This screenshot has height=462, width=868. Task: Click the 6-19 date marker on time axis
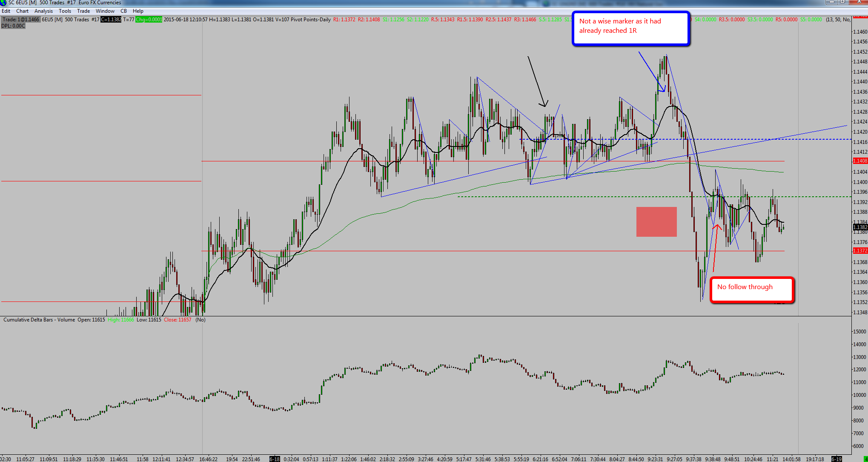click(x=837, y=459)
